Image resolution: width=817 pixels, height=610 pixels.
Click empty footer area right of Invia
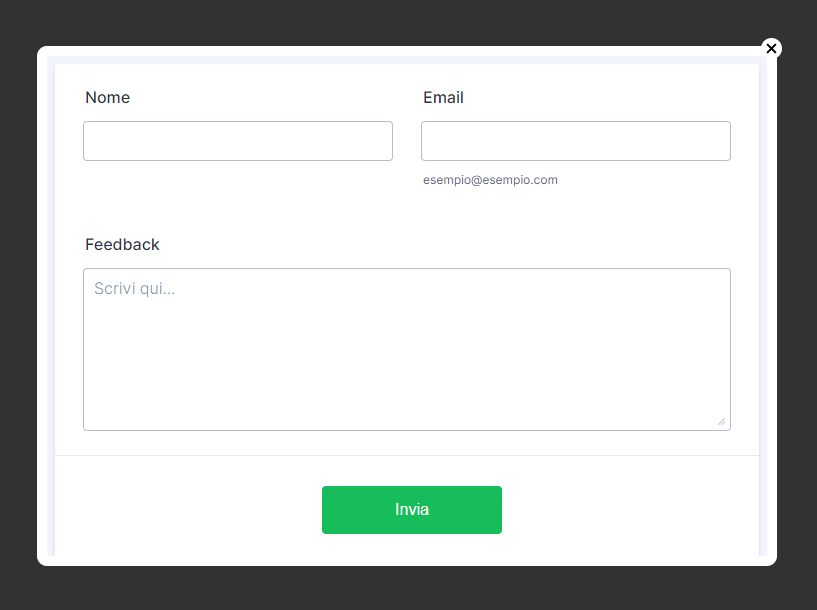[x=630, y=510]
